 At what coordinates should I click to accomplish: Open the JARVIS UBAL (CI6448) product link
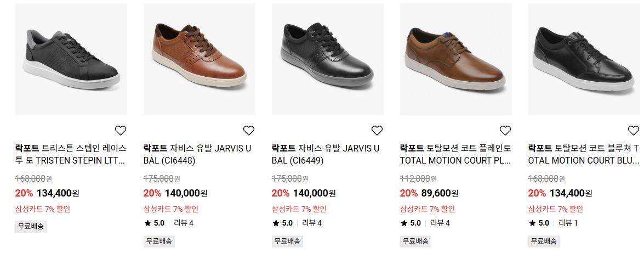pyautogui.click(x=197, y=154)
